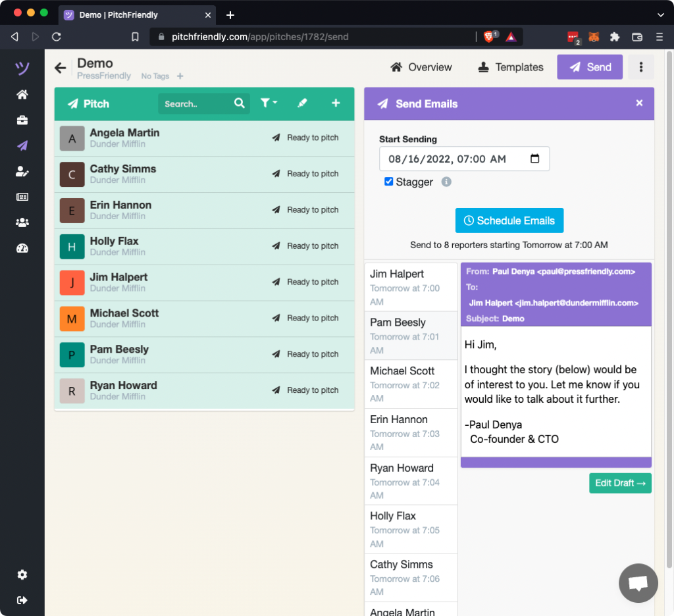
Task: Open the newspaper icon in sidebar
Action: click(x=22, y=197)
